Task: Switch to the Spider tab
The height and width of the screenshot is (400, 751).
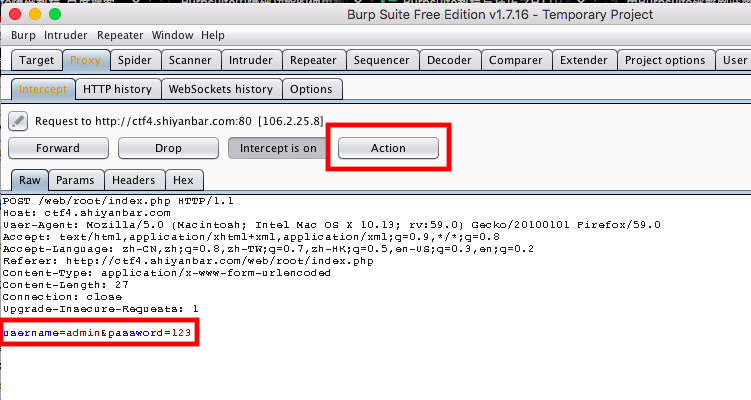Action: pyautogui.click(x=135, y=60)
